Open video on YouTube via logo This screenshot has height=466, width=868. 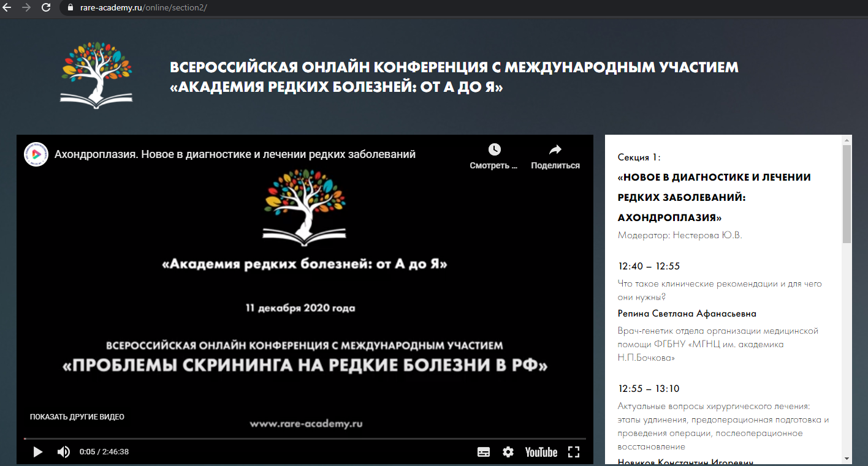click(541, 452)
